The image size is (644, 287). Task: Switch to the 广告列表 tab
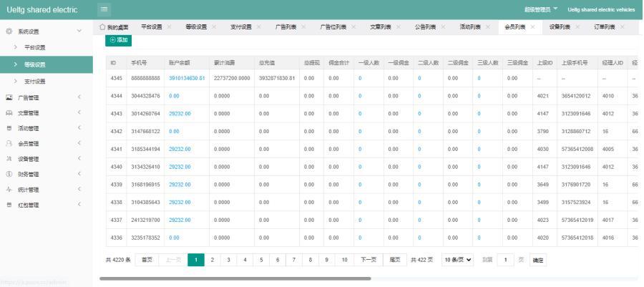(x=286, y=27)
